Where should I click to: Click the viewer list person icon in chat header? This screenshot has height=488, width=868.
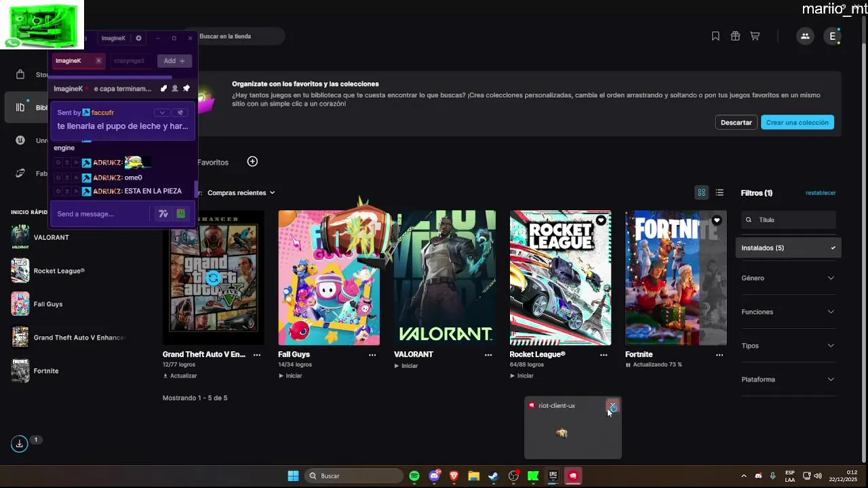(x=175, y=88)
